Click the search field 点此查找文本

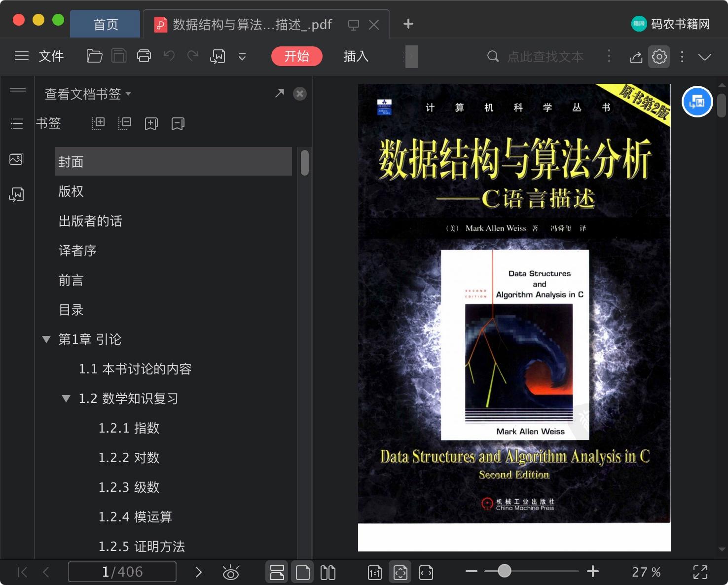pyautogui.click(x=545, y=57)
